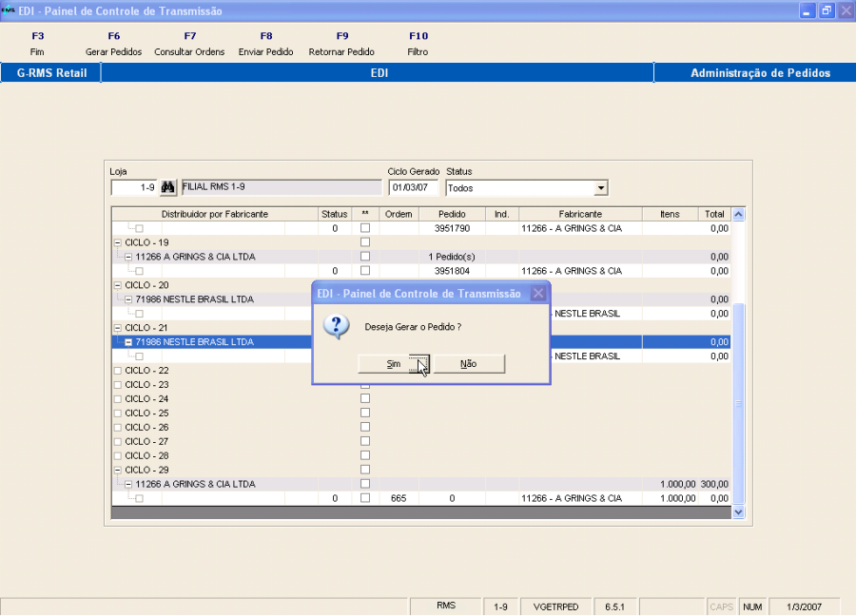Click the Itens column header
Screen dimensions: 856x616
click(670, 214)
